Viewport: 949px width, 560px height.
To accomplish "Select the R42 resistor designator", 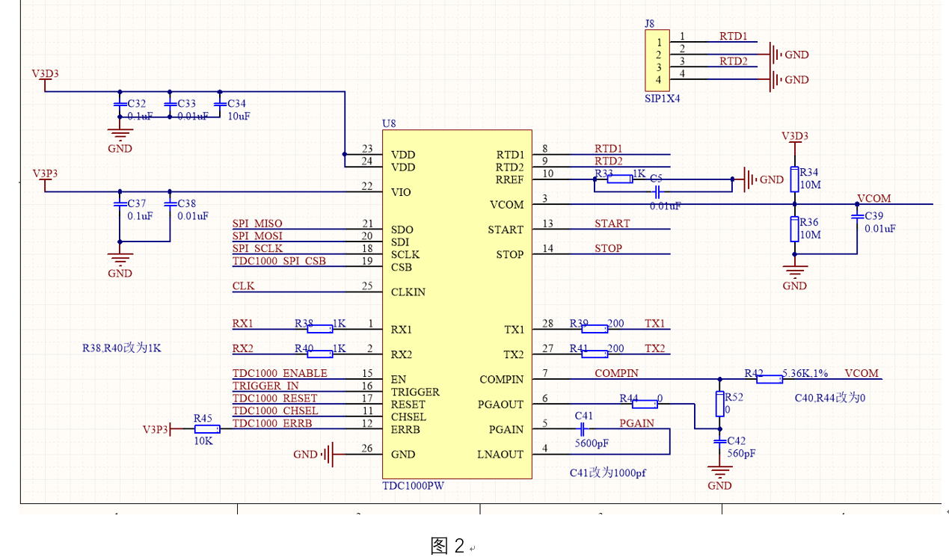I will 754,373.
